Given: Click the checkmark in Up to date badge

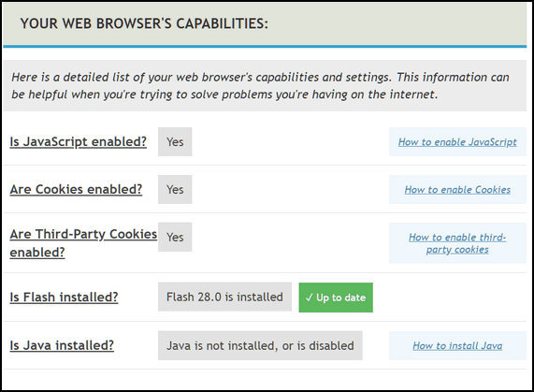Looking at the screenshot, I should (309, 298).
